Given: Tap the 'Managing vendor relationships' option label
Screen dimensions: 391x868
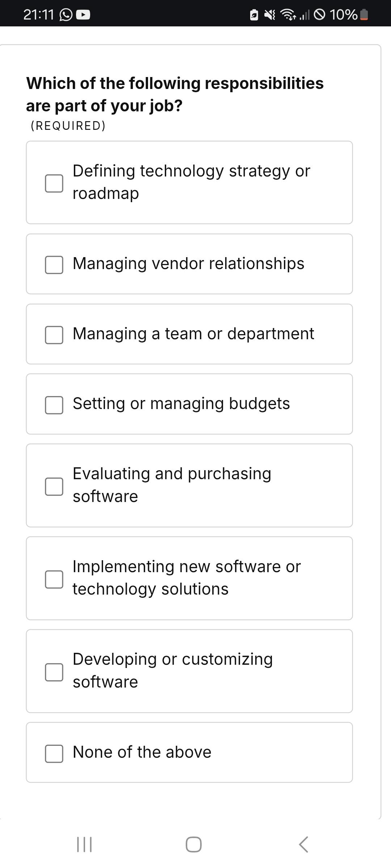Looking at the screenshot, I should [x=188, y=263].
